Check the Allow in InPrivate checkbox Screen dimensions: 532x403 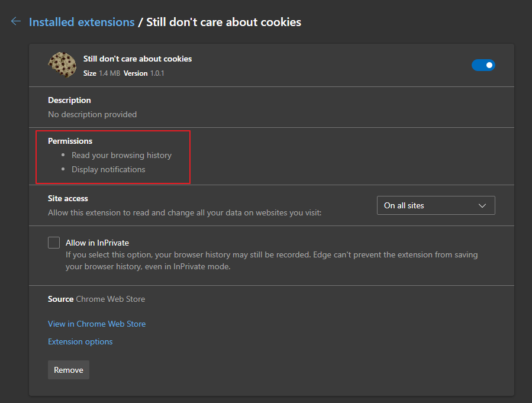54,243
